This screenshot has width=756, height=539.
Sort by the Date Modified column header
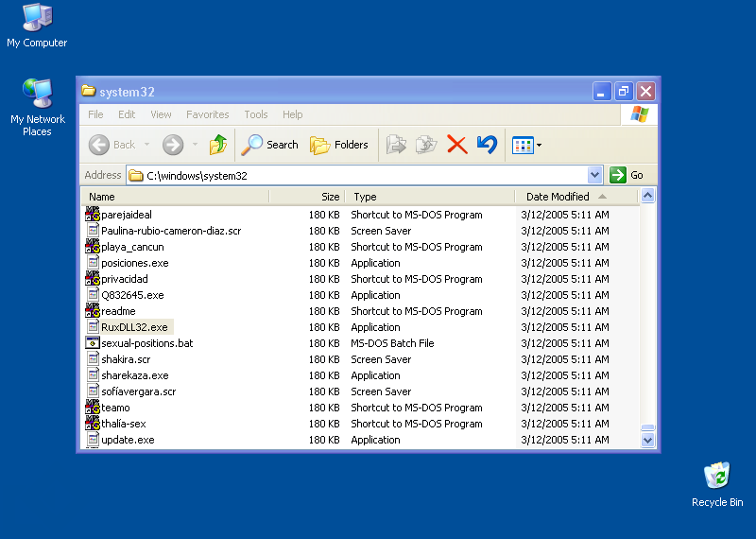576,197
